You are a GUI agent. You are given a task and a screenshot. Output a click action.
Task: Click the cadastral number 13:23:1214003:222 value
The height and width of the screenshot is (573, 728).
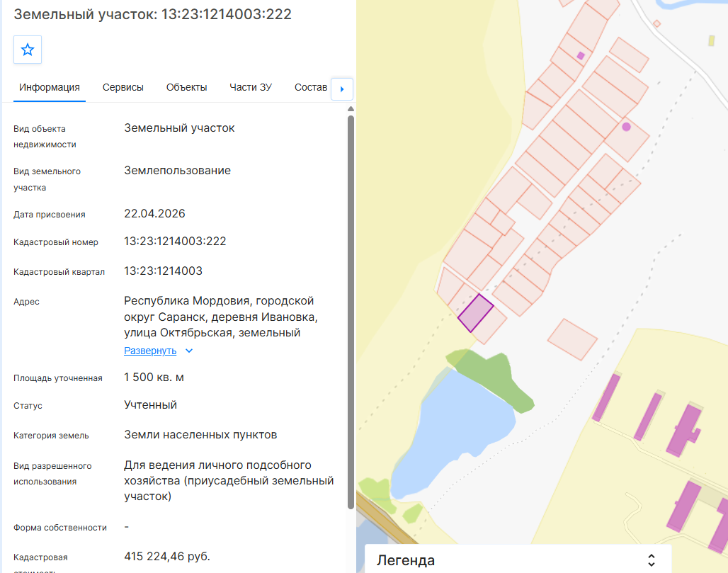pos(175,241)
